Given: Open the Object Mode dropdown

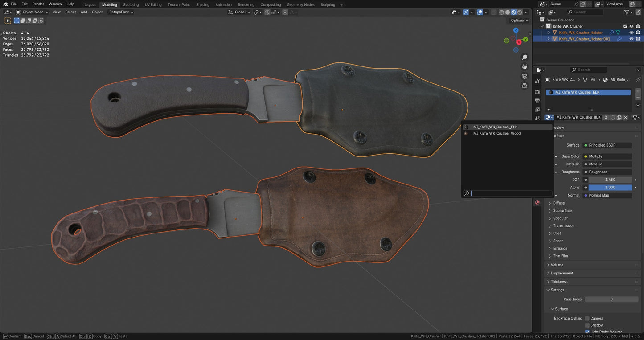Looking at the screenshot, I should [x=31, y=12].
